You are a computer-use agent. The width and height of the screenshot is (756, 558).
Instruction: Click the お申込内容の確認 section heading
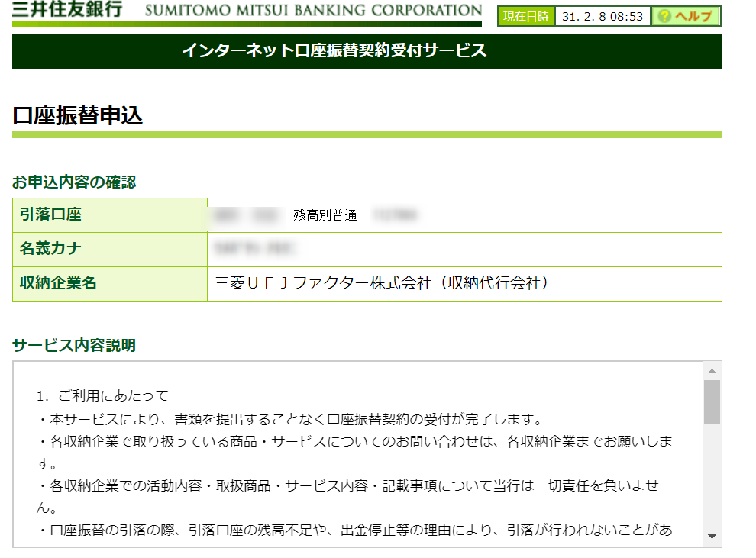(74, 182)
